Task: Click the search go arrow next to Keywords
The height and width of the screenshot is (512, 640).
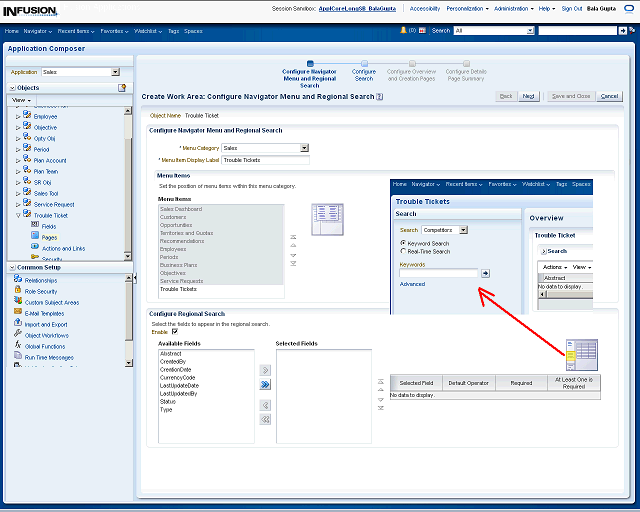Action: [x=485, y=272]
